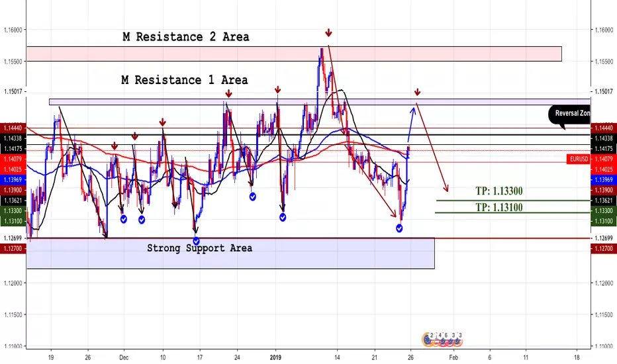This screenshot has width=617, height=364.
Task: Click red 1.14440 tag on right axis
Action: pos(604,128)
